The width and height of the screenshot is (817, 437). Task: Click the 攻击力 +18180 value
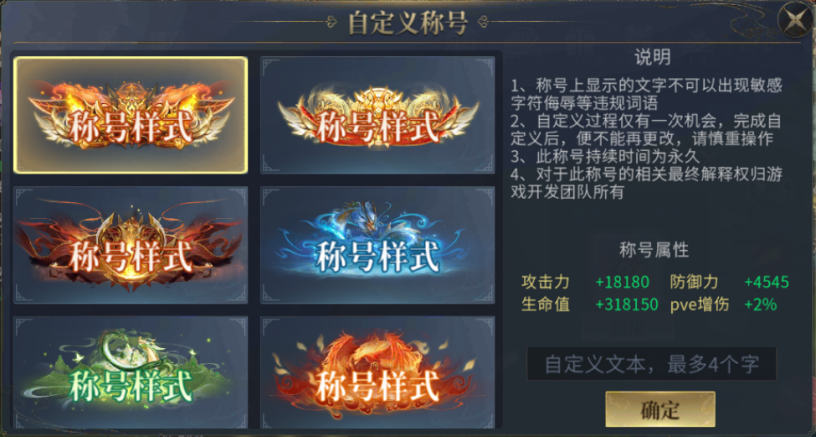622,282
